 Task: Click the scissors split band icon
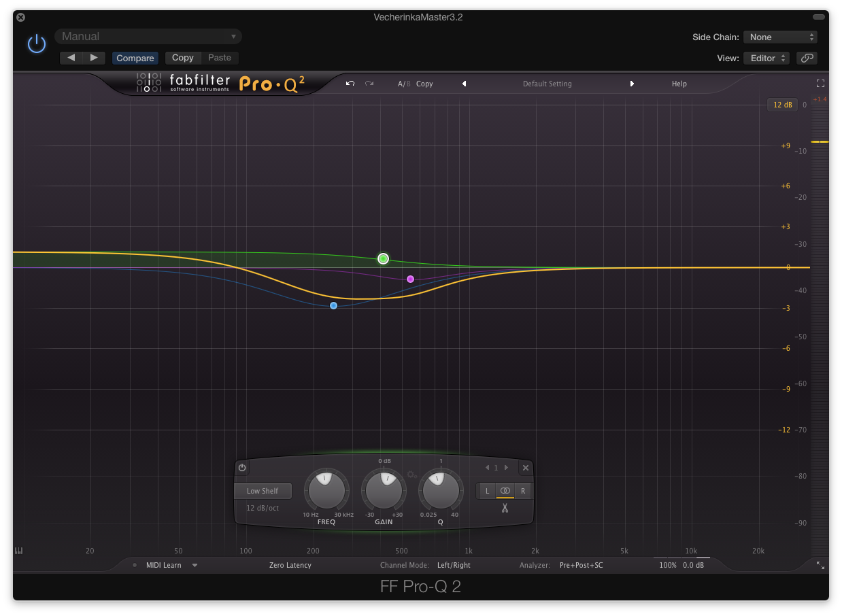point(505,508)
